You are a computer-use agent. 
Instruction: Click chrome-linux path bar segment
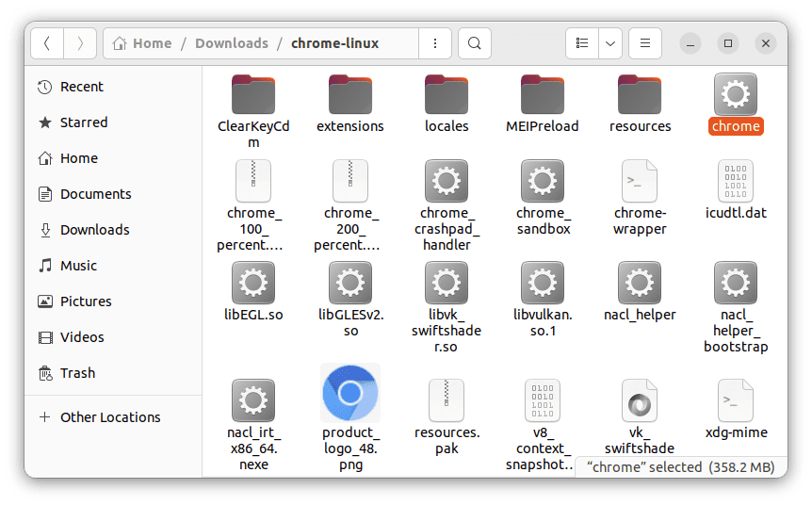click(334, 43)
